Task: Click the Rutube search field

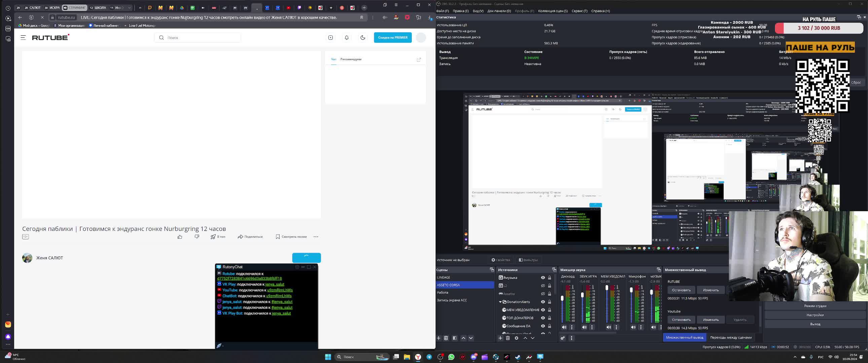Action: [x=197, y=38]
